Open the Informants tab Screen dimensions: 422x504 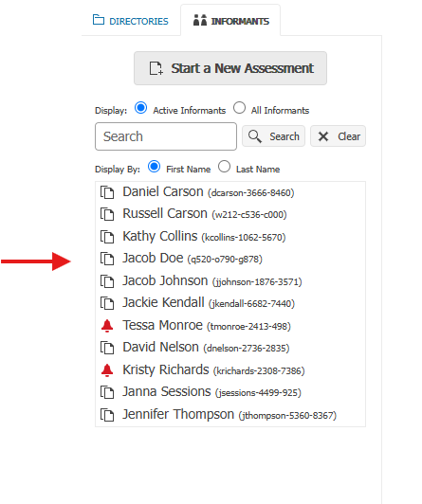[230, 21]
